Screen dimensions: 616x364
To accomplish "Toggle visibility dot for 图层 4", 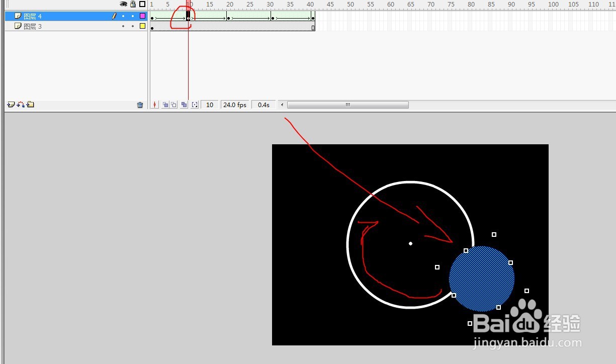I will click(123, 16).
